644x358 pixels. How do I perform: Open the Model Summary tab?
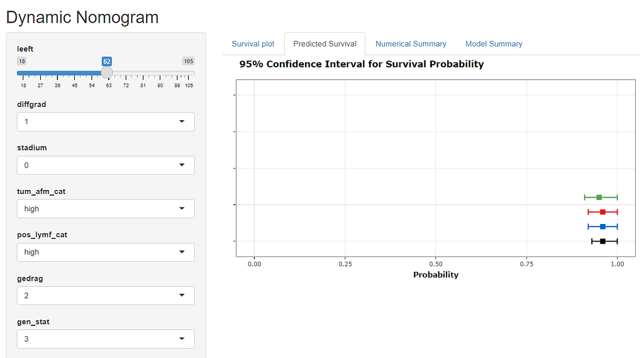(494, 44)
